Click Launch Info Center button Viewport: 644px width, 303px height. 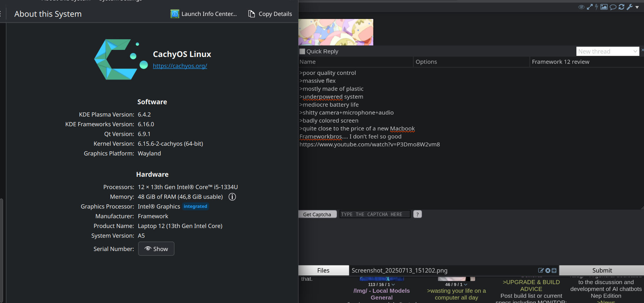[x=204, y=14]
